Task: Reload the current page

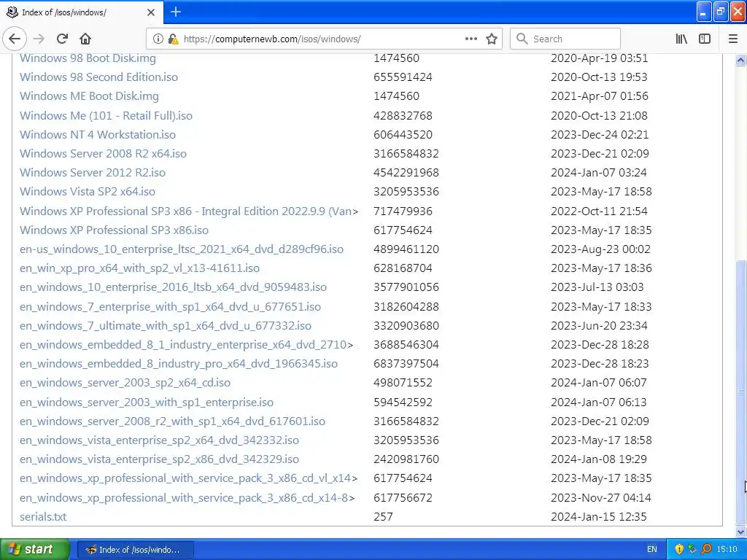Action: click(x=62, y=39)
